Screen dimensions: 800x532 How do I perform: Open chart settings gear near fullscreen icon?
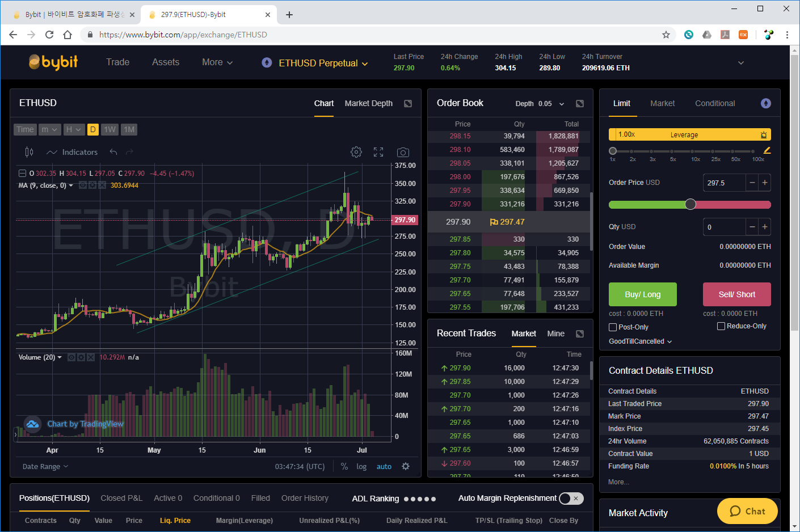(x=356, y=152)
